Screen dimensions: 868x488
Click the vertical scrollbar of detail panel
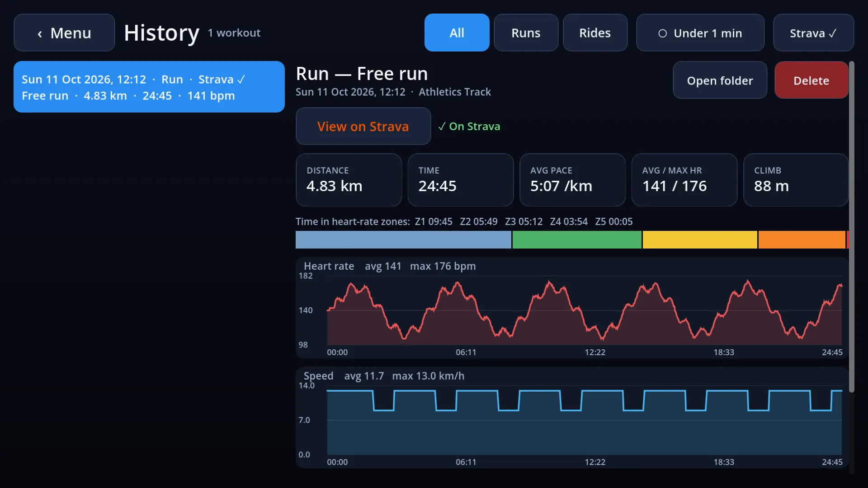coord(852,227)
